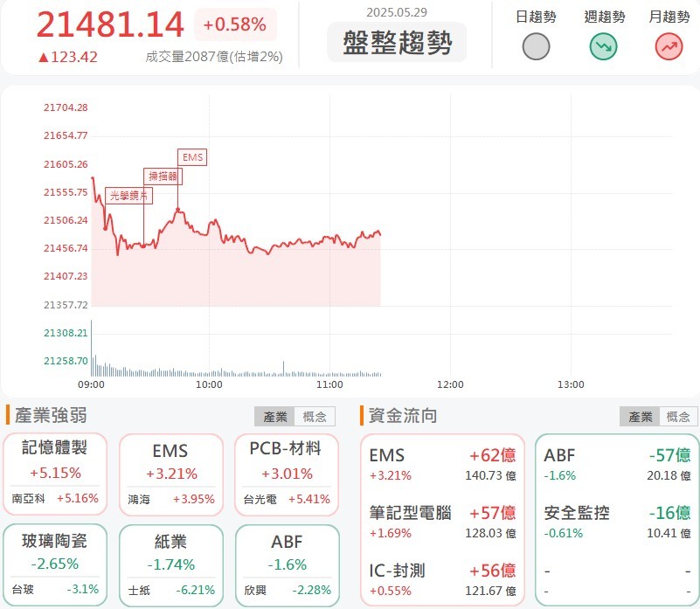700x609 pixels.
Task: Click the gray daily trend circle icon
Action: (536, 47)
